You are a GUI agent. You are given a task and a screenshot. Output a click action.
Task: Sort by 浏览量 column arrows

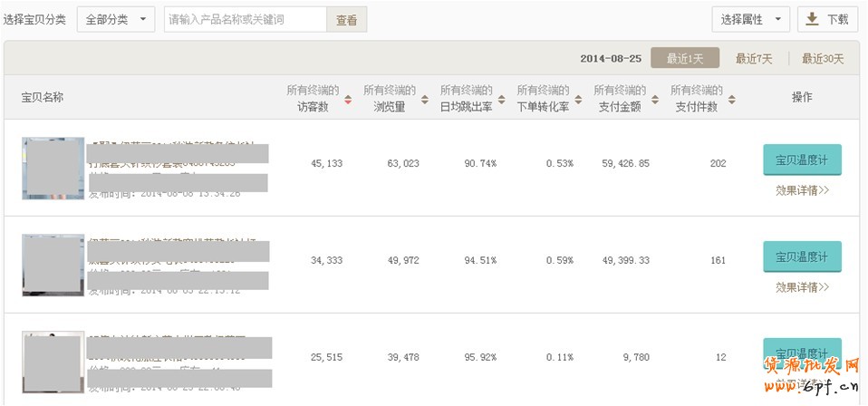[425, 99]
